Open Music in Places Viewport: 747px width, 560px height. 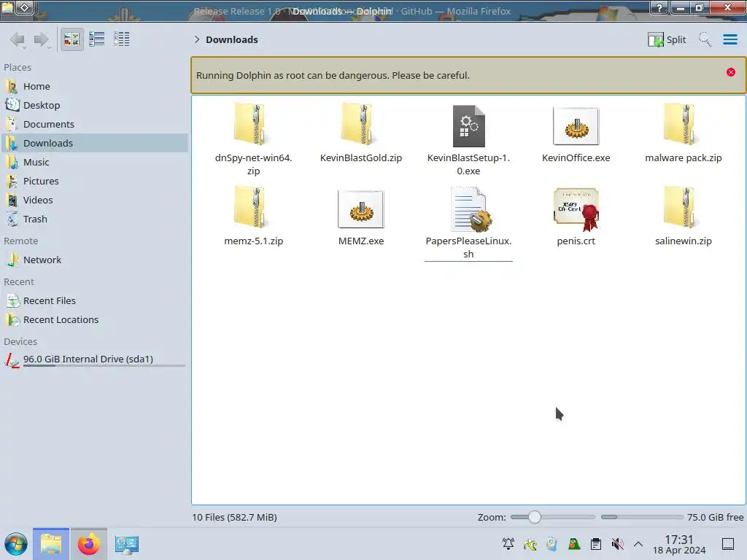click(x=95, y=163)
